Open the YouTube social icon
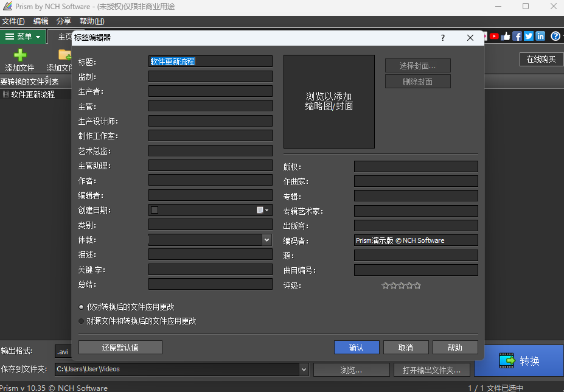The image size is (564, 392). tap(494, 37)
